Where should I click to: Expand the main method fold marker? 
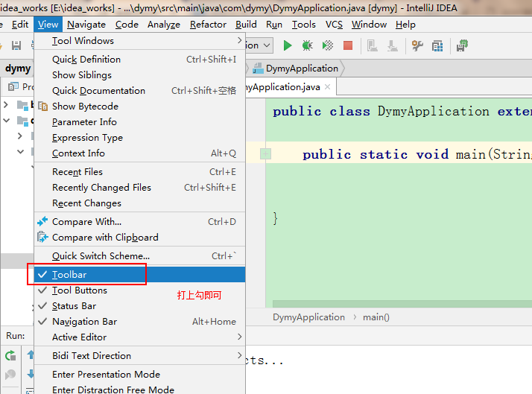pyautogui.click(x=265, y=154)
